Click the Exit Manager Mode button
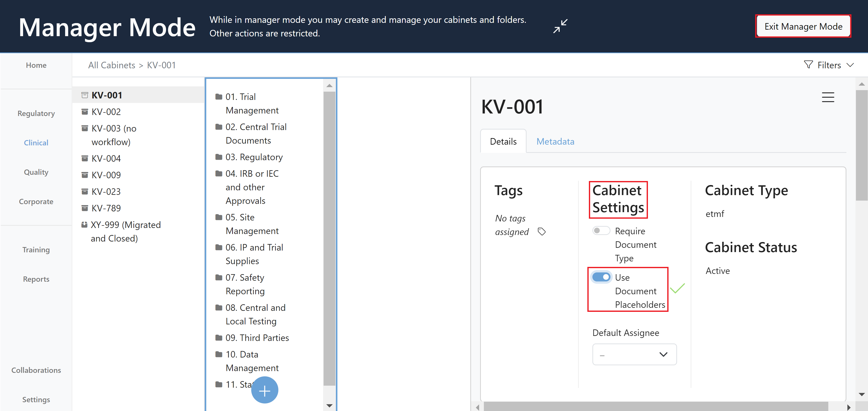Viewport: 868px width, 411px height. (x=803, y=26)
